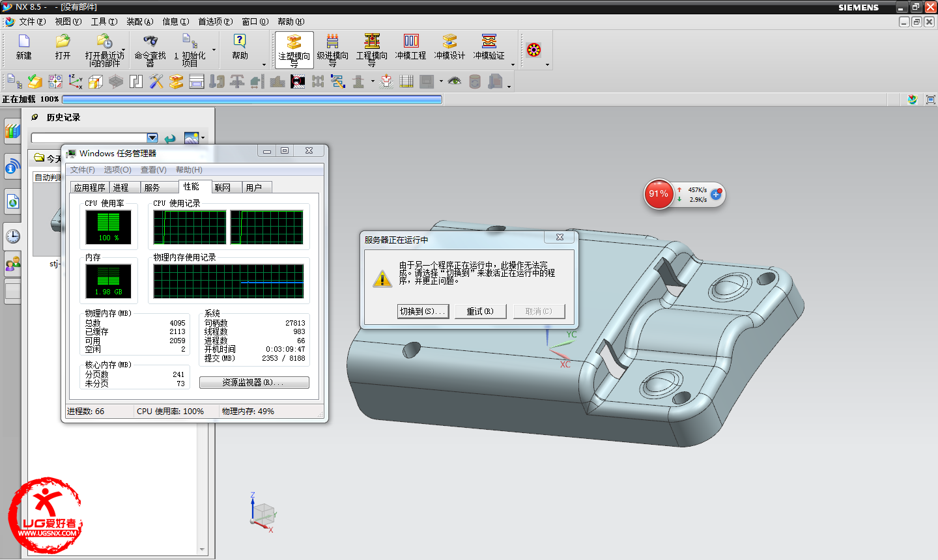The width and height of the screenshot is (938, 560).
Task: Switch Task Manager to 进程 tab
Action: click(x=125, y=188)
